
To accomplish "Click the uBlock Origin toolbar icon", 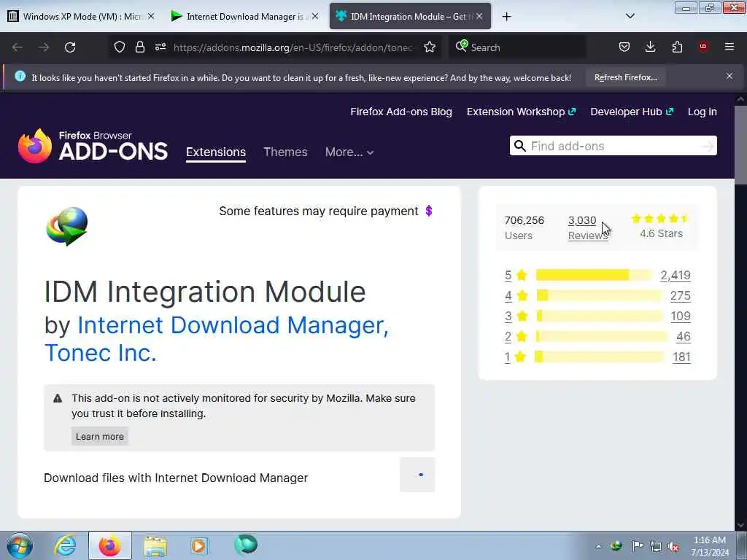I will (703, 47).
